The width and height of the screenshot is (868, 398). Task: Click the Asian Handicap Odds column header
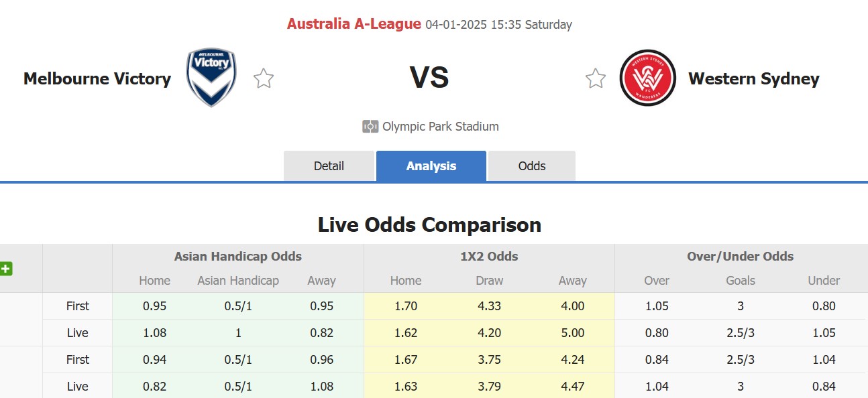237,256
